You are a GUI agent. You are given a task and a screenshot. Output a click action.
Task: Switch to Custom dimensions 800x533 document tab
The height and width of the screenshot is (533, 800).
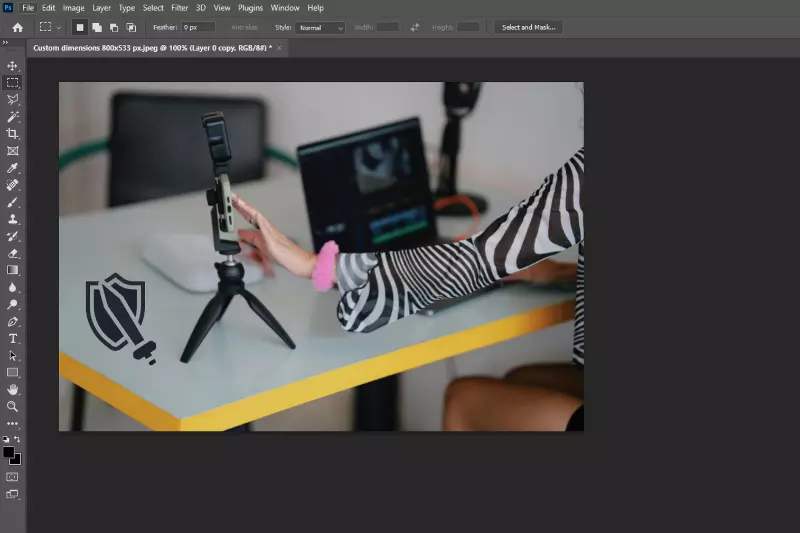(152, 48)
